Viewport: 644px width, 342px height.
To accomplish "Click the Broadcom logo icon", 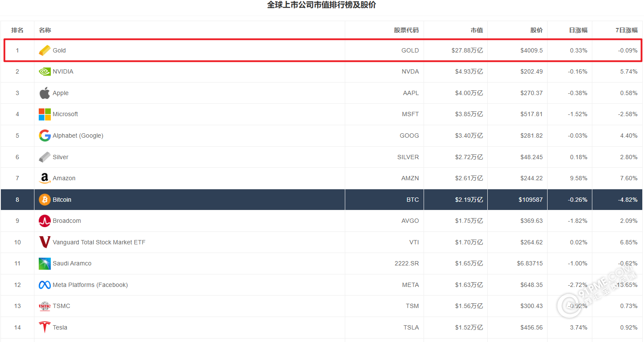I will [x=44, y=221].
